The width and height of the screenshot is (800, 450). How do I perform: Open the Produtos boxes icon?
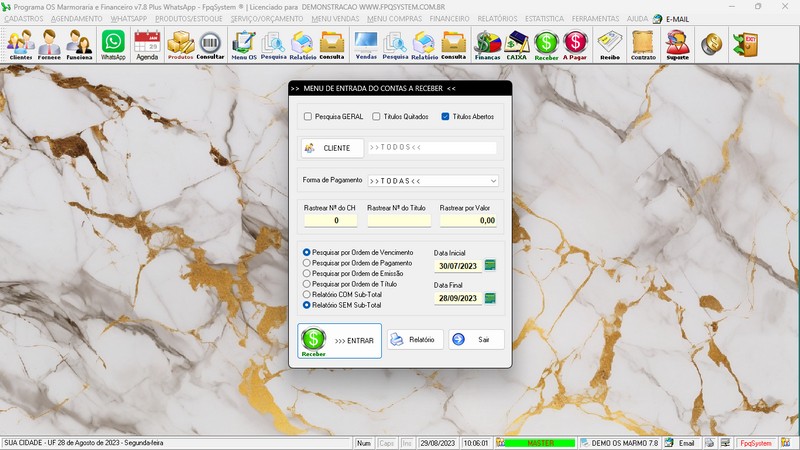(181, 45)
